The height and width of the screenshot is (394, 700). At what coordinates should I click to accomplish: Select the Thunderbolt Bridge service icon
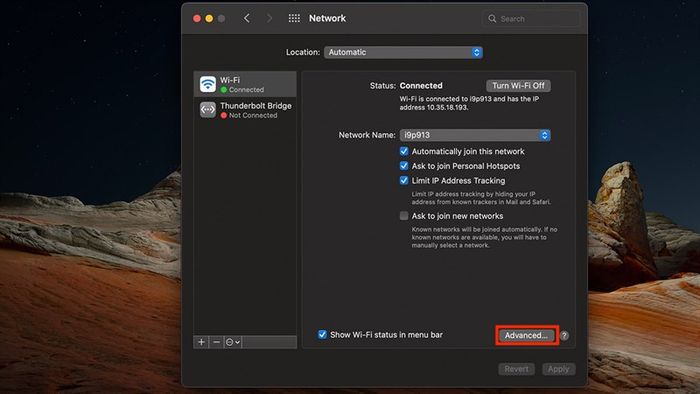(208, 110)
